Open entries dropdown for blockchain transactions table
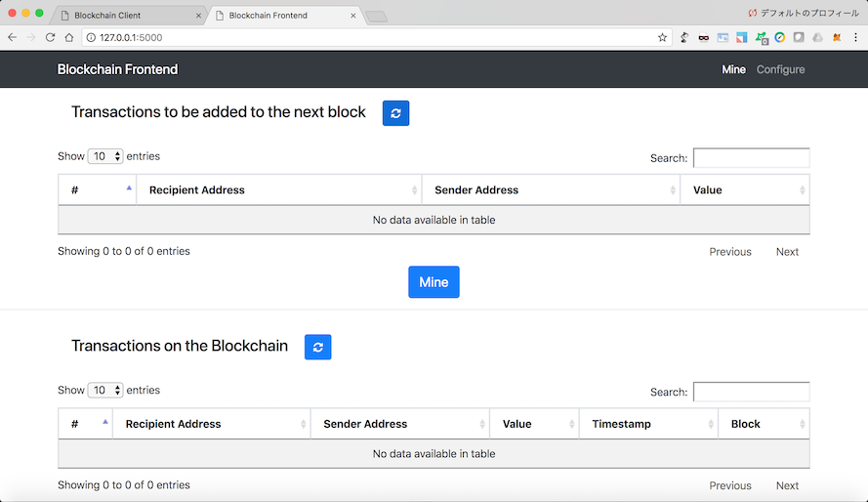This screenshot has width=868, height=502. pos(105,391)
